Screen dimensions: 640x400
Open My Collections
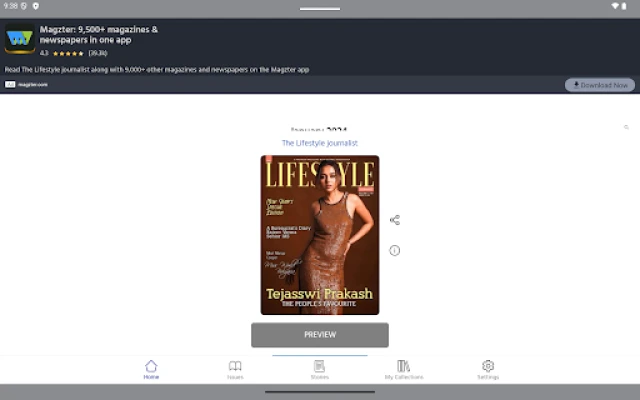(403, 369)
